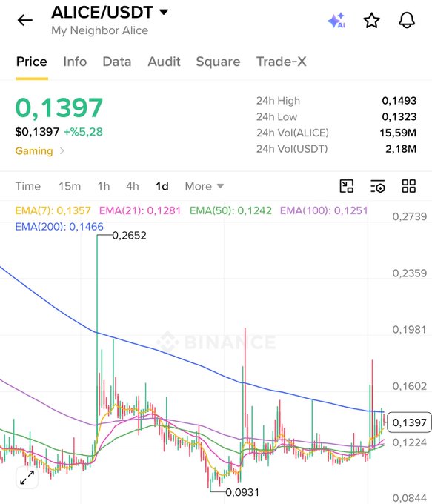
Task: Tap the My Neighbor Alice subtitle
Action: point(99,30)
